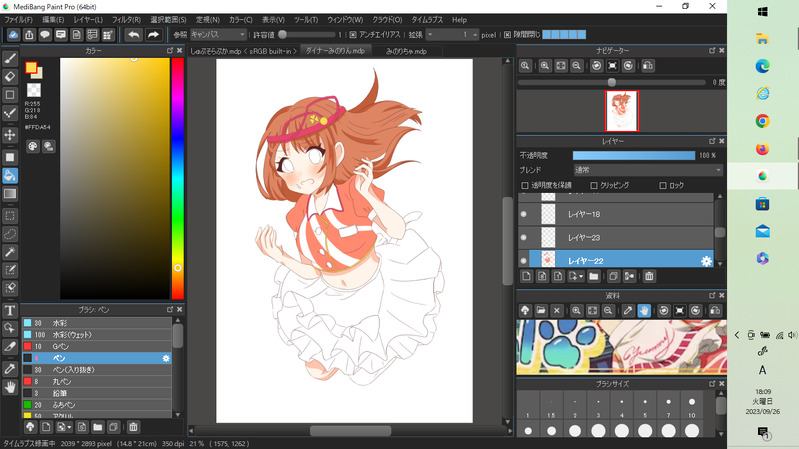Image resolution: width=799 pixels, height=449 pixels.
Task: Select the Move tool
Action: tap(10, 134)
